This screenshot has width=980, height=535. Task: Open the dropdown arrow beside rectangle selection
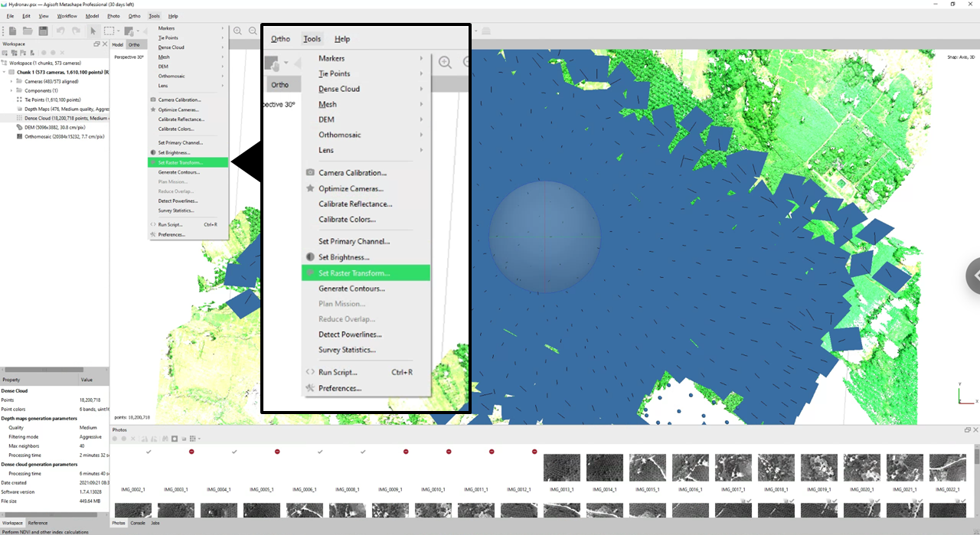118,31
